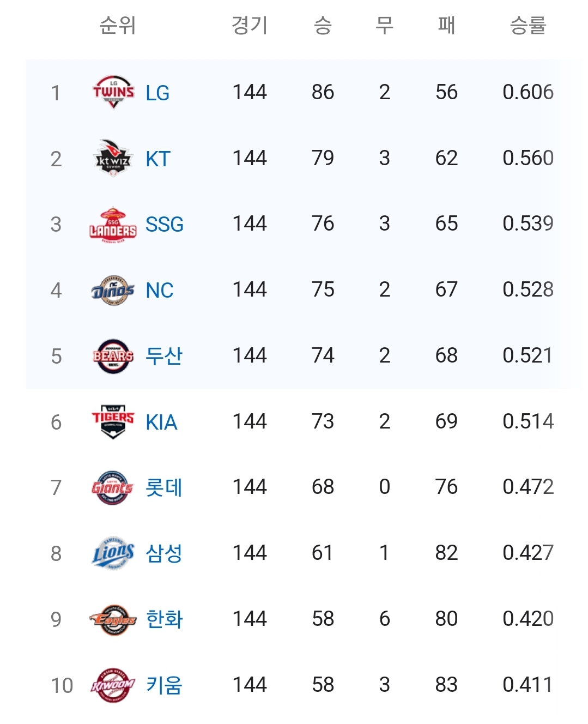Click the 패 column header
Screen dimensions: 588x724
pyautogui.click(x=446, y=25)
